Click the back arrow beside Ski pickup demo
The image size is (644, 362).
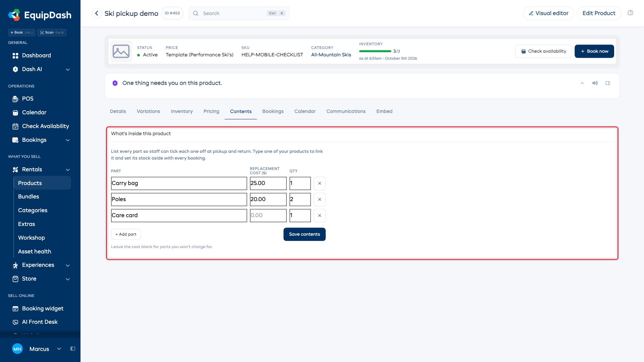click(97, 13)
